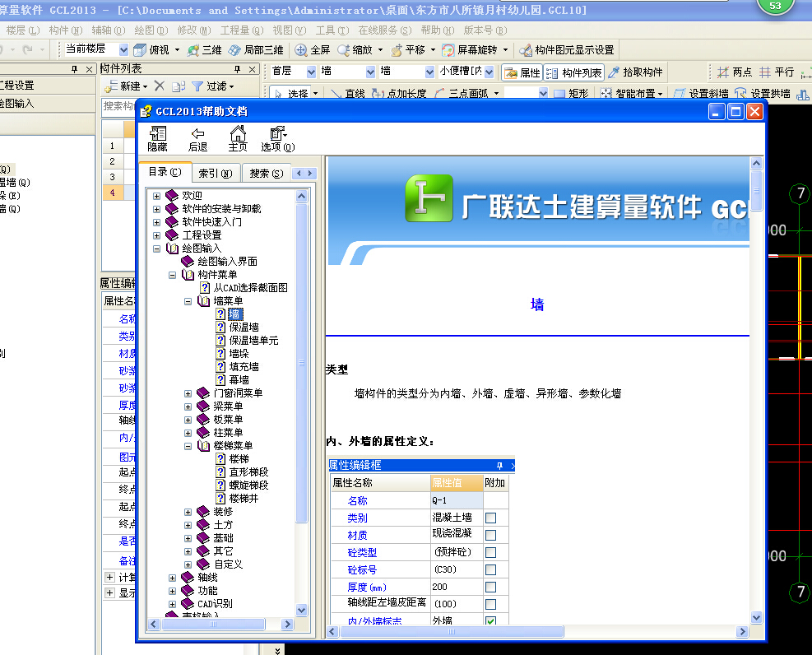Toggle checkbox in 厚度(mm) row
Image resolution: width=812 pixels, height=655 pixels.
[490, 588]
